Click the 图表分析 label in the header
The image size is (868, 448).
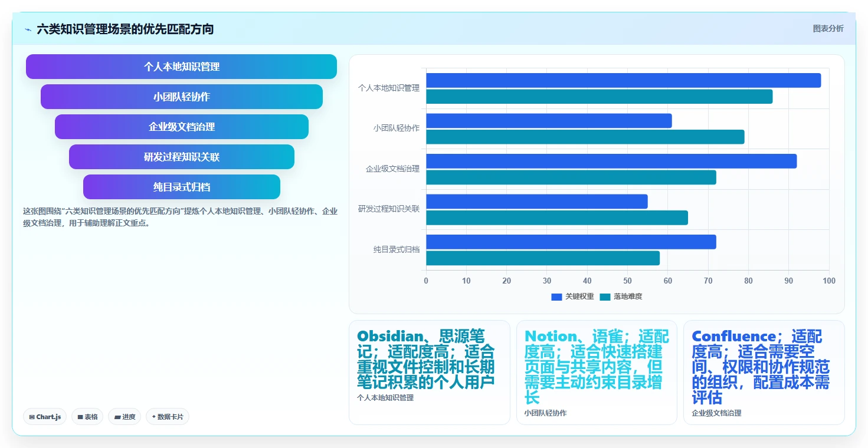[828, 28]
